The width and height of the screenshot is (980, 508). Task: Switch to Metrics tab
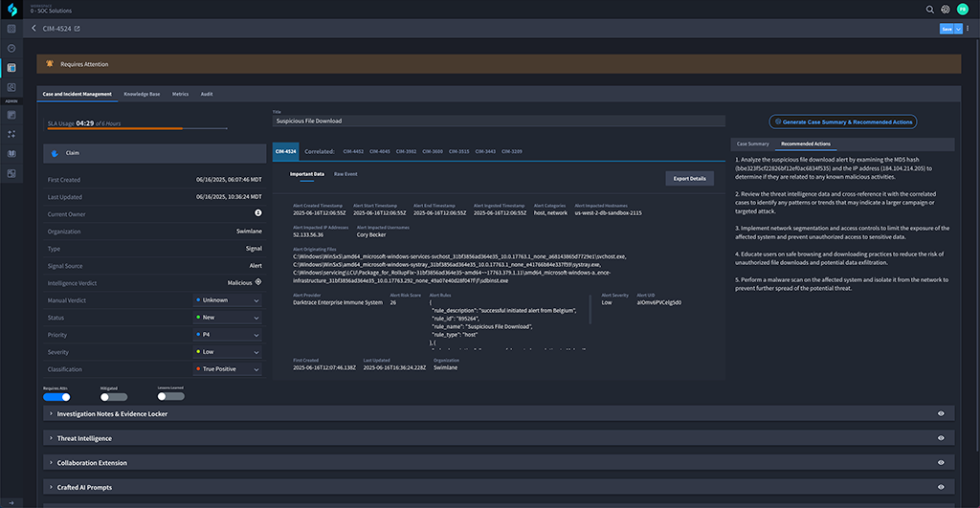[180, 94]
